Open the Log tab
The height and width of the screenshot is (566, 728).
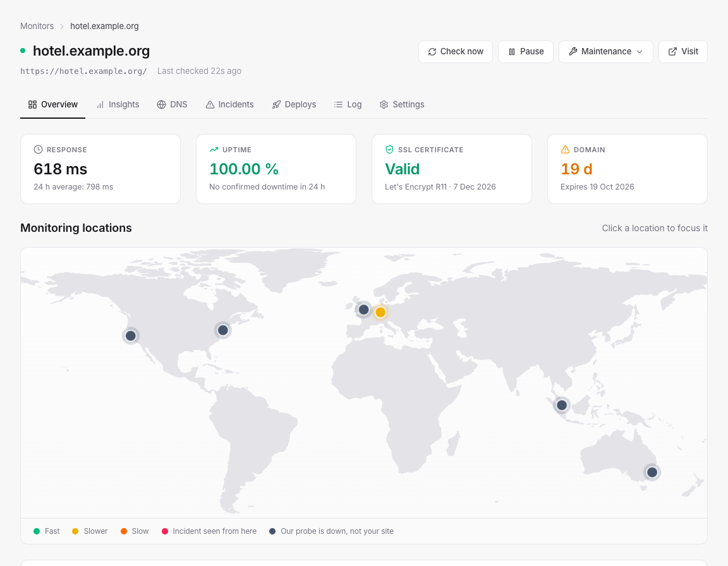point(348,104)
